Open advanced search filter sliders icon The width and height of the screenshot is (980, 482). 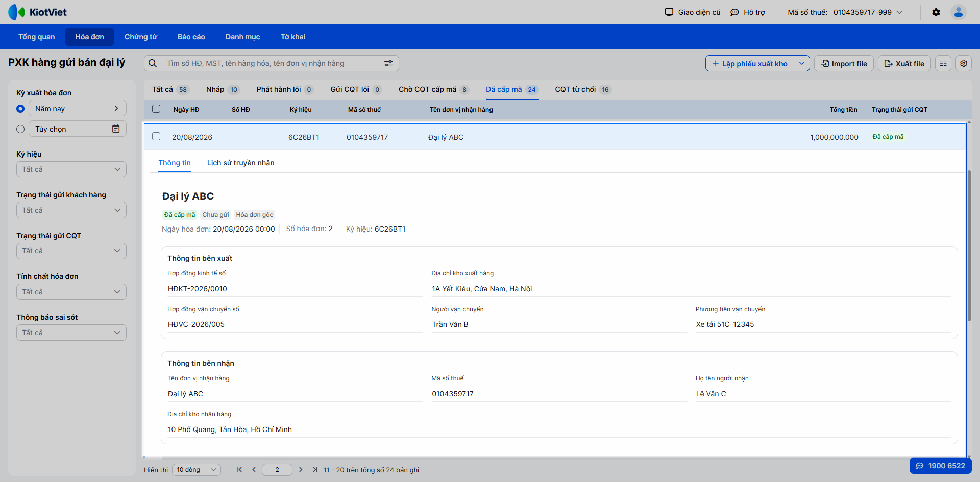point(388,63)
